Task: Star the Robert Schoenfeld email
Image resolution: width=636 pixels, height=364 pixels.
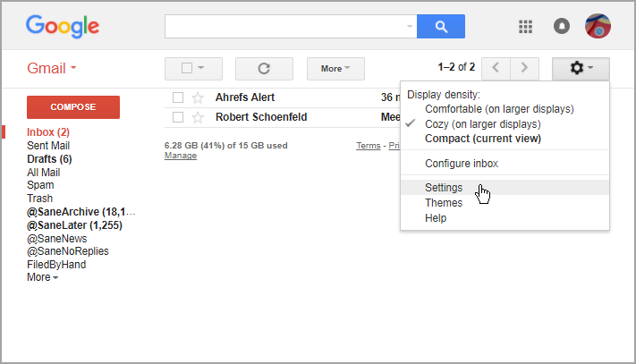Action: pyautogui.click(x=198, y=117)
